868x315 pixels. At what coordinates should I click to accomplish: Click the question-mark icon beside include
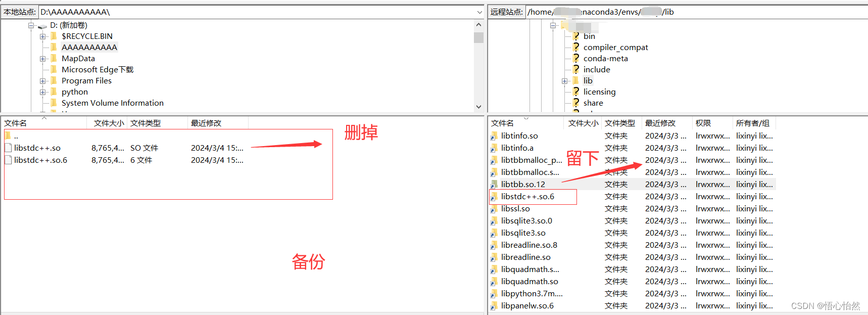576,69
